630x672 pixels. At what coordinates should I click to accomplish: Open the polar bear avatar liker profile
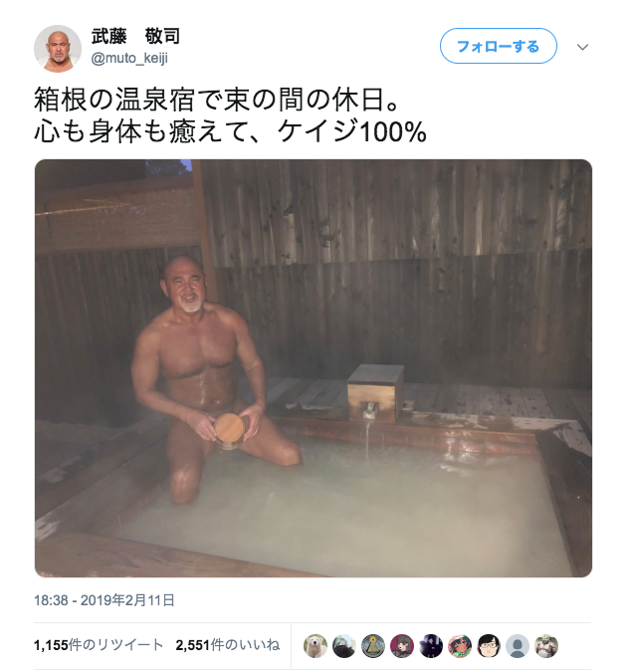pos(315,646)
